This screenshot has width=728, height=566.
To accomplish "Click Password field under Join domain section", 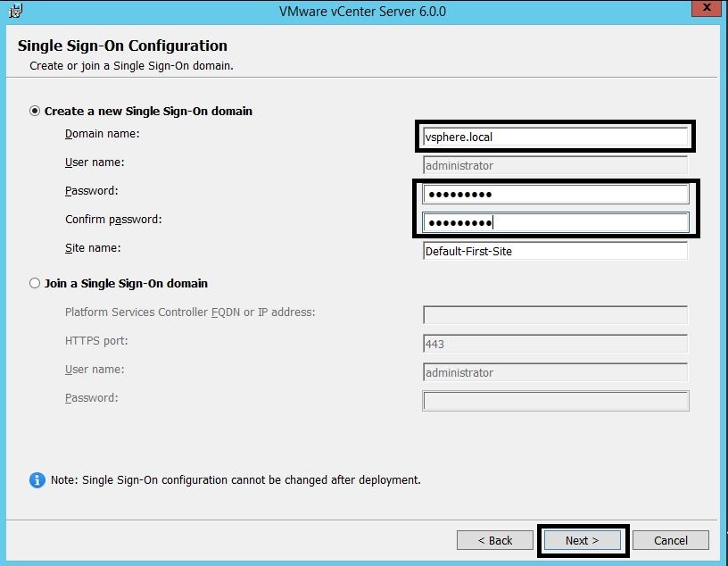I will point(554,401).
